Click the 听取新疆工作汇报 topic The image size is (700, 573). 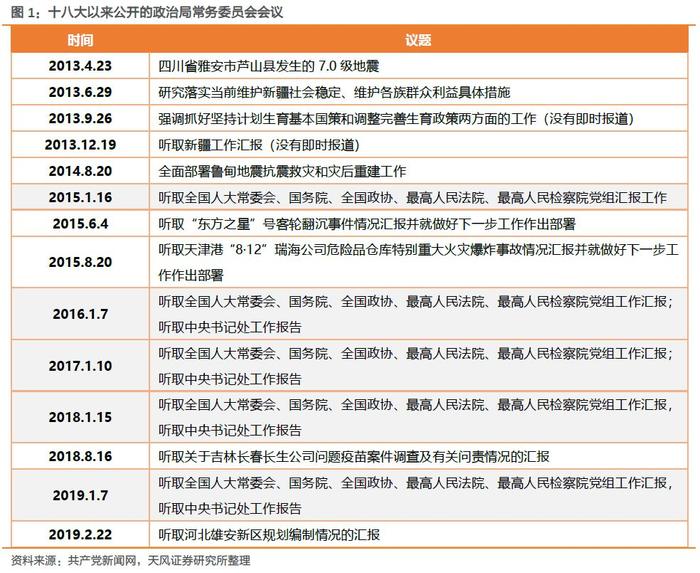(259, 145)
